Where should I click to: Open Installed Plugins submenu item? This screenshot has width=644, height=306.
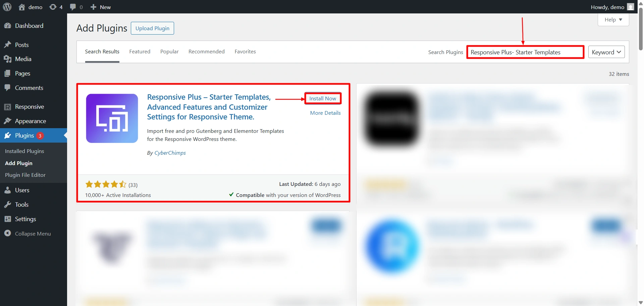tap(24, 151)
